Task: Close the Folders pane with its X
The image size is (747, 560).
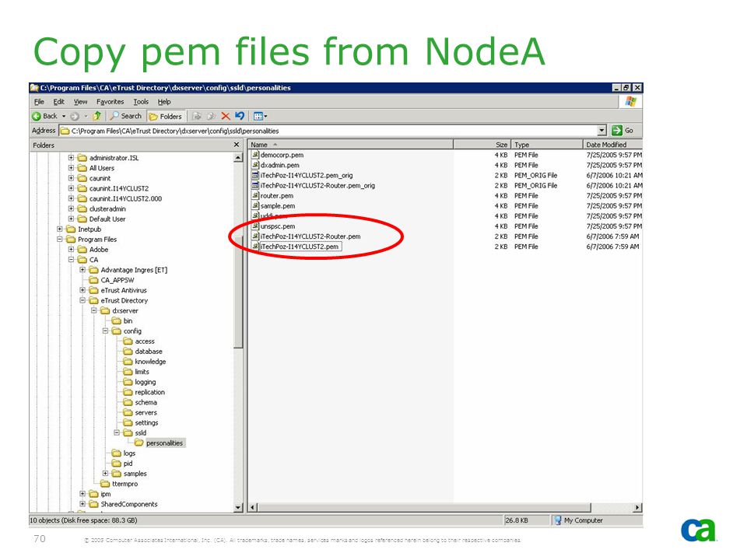Action: tap(237, 145)
